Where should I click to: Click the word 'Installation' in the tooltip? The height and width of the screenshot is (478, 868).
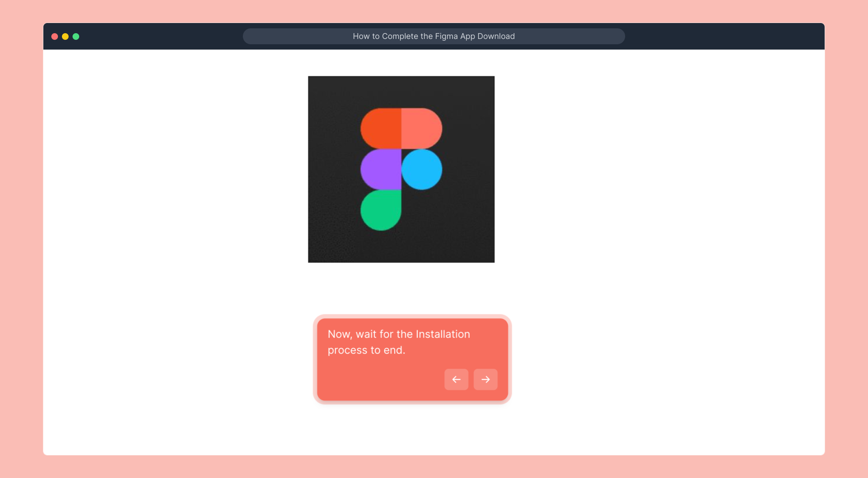click(442, 334)
